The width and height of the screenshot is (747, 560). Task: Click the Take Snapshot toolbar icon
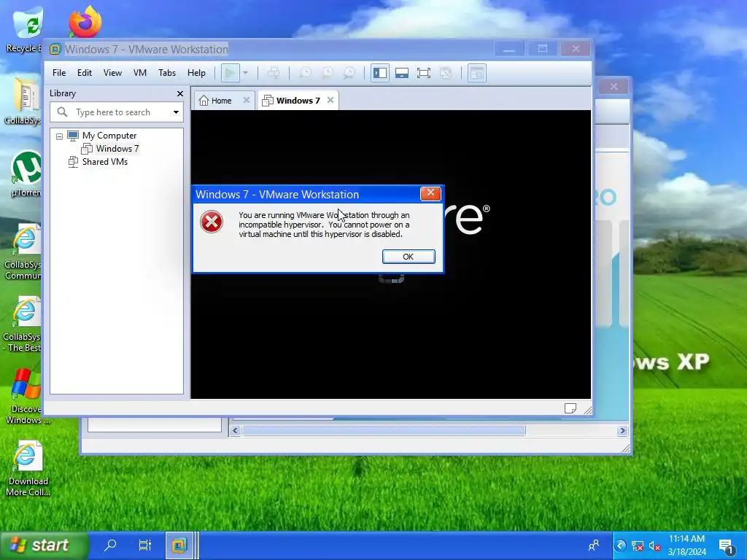coord(305,73)
